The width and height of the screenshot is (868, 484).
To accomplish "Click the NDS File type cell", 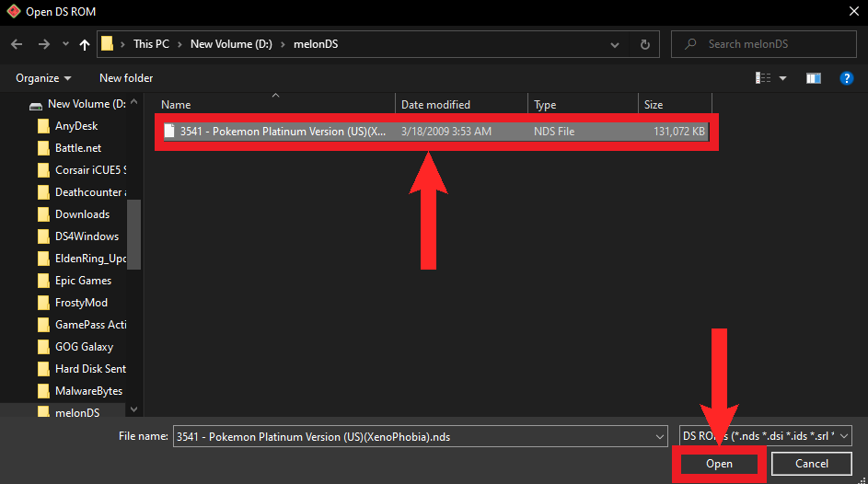I will pyautogui.click(x=554, y=132).
